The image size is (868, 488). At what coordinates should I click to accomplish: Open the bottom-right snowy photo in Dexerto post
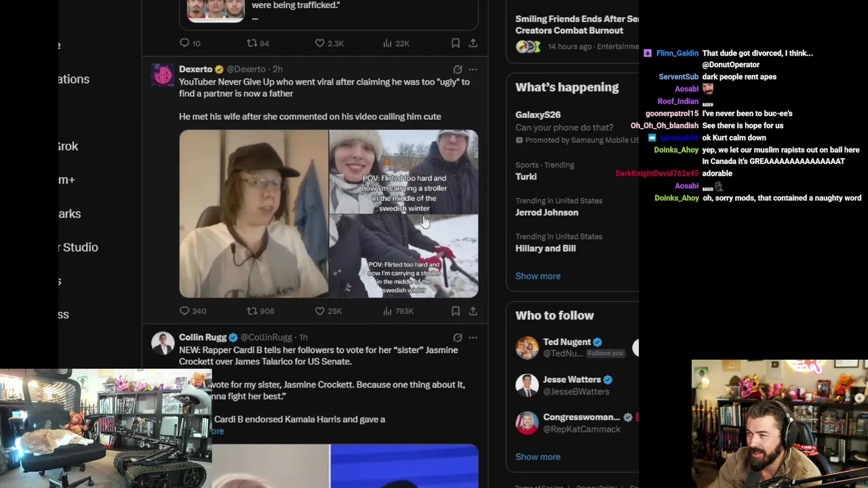coord(404,256)
